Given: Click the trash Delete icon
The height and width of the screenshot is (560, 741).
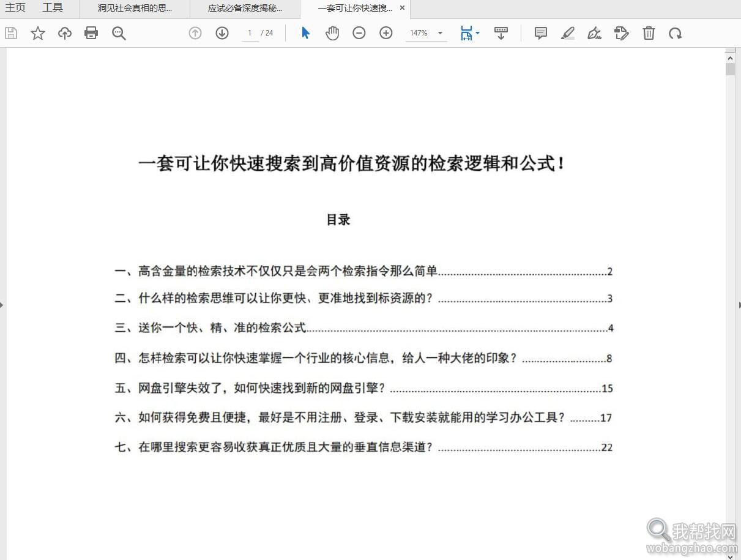Looking at the screenshot, I should (x=649, y=33).
